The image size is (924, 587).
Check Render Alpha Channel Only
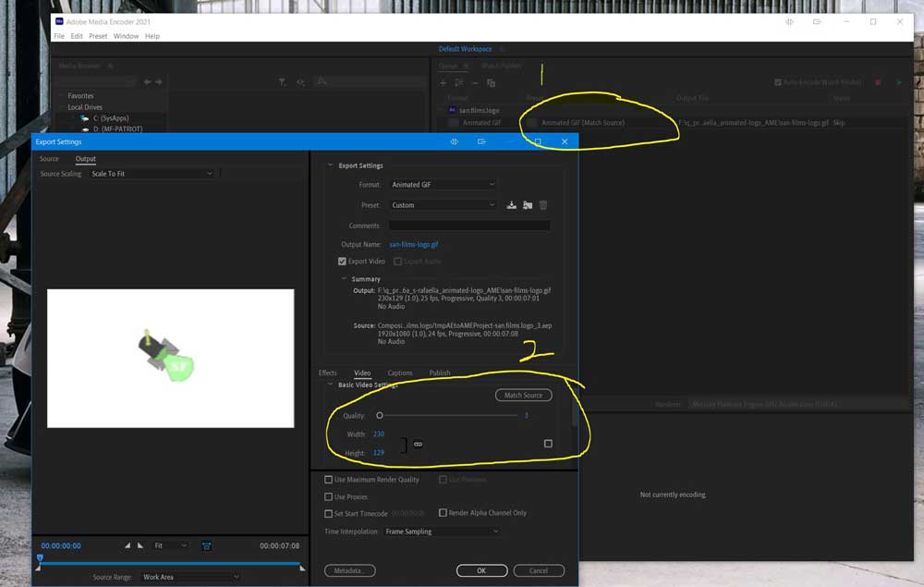coord(443,513)
